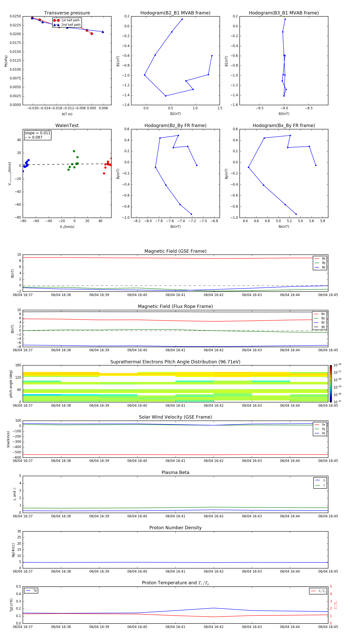Select the Vx entry in velocity legend
The height and width of the screenshot is (644, 351).
[x=320, y=424]
